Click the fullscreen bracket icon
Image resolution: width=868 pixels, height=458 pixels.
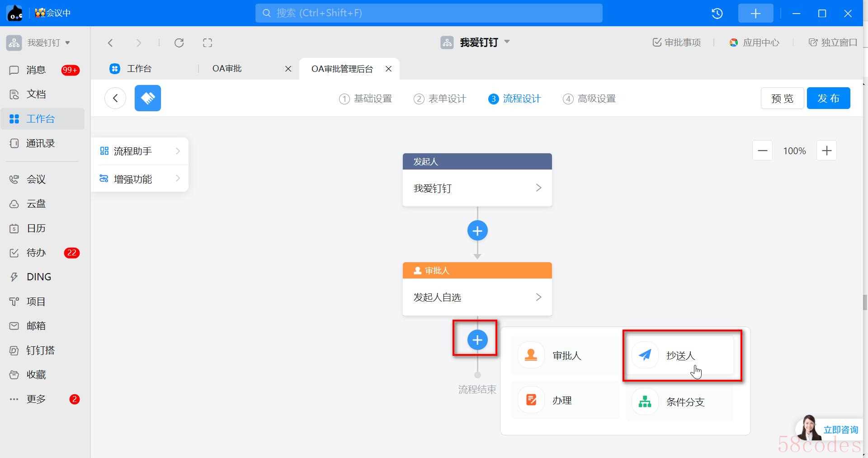208,43
